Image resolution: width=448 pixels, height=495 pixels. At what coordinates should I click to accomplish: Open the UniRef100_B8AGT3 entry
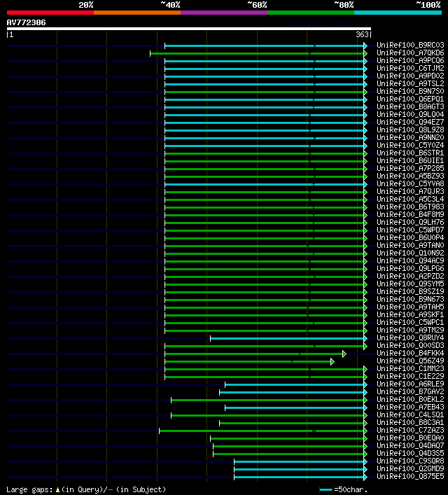[410, 106]
